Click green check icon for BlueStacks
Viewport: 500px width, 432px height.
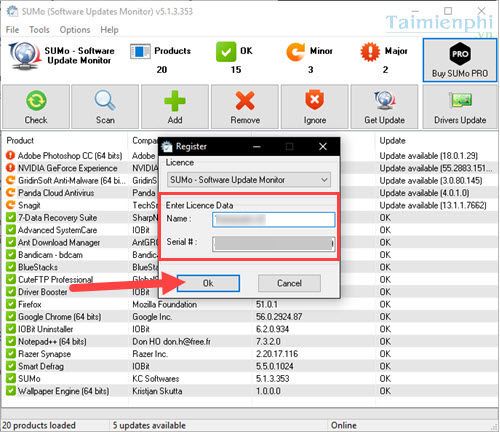[11, 267]
